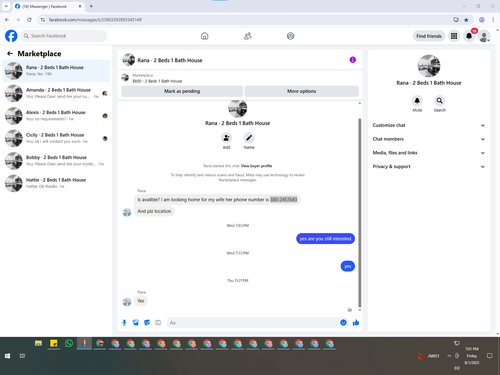500x375 pixels.
Task: Open the Bobby conversation
Action: [x=56, y=161]
